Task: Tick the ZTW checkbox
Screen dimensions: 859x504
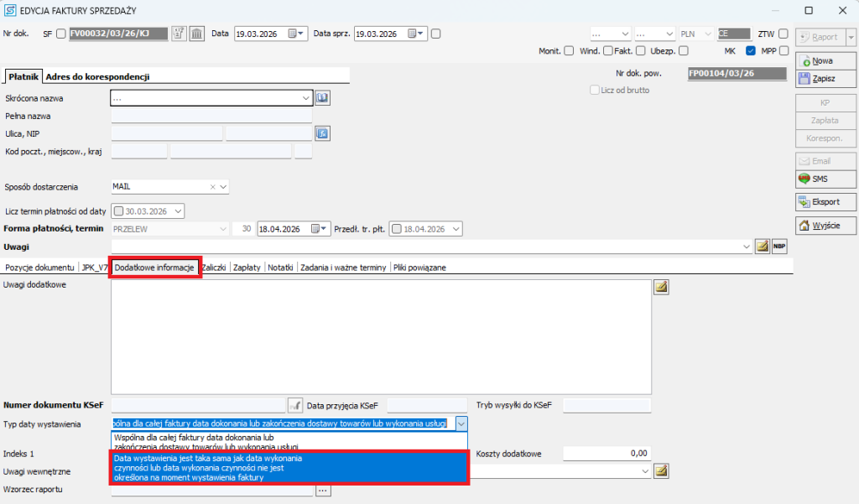Action: [x=784, y=34]
